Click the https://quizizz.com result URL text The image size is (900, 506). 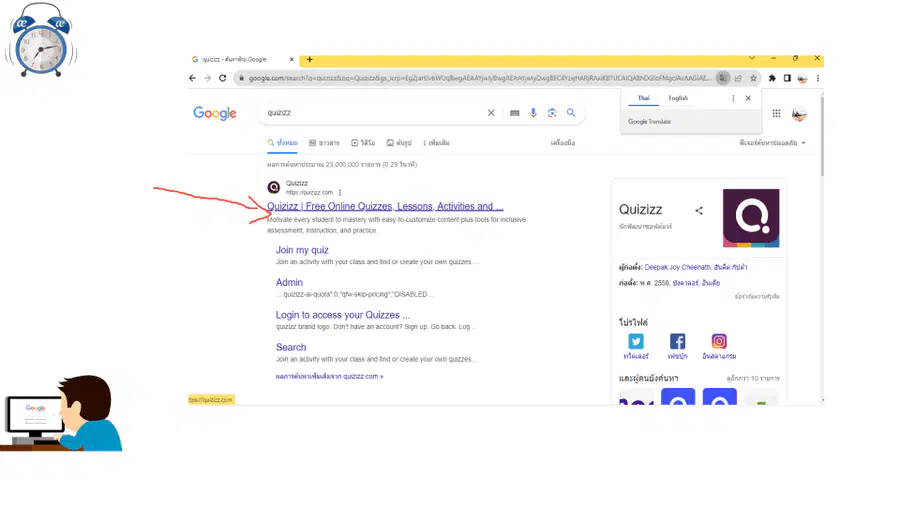coord(309,192)
